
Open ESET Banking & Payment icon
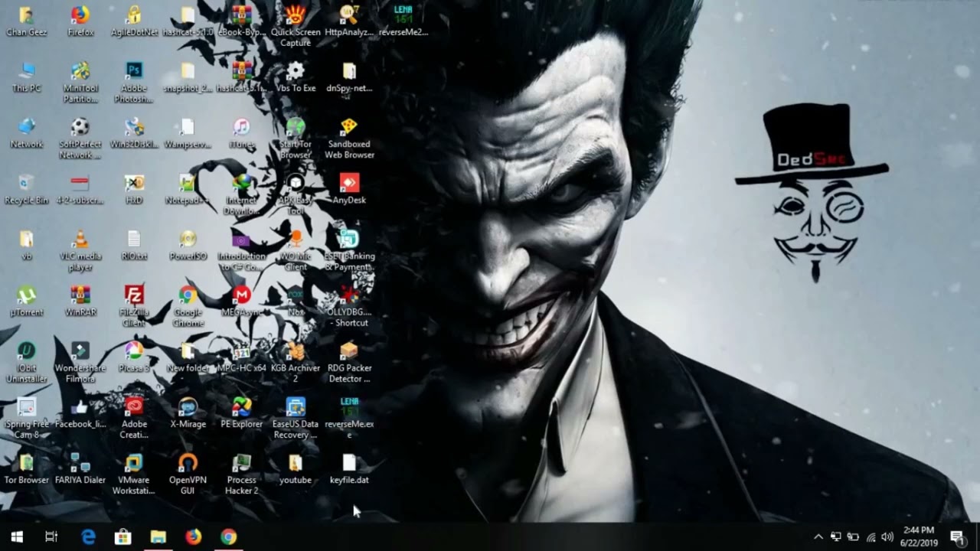tap(349, 250)
